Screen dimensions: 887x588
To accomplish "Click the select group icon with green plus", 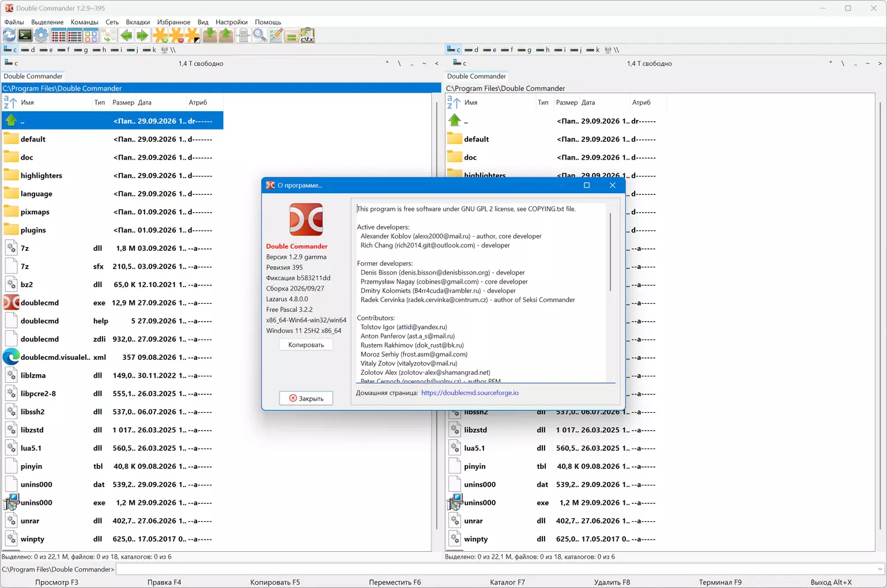I will 160,36.
